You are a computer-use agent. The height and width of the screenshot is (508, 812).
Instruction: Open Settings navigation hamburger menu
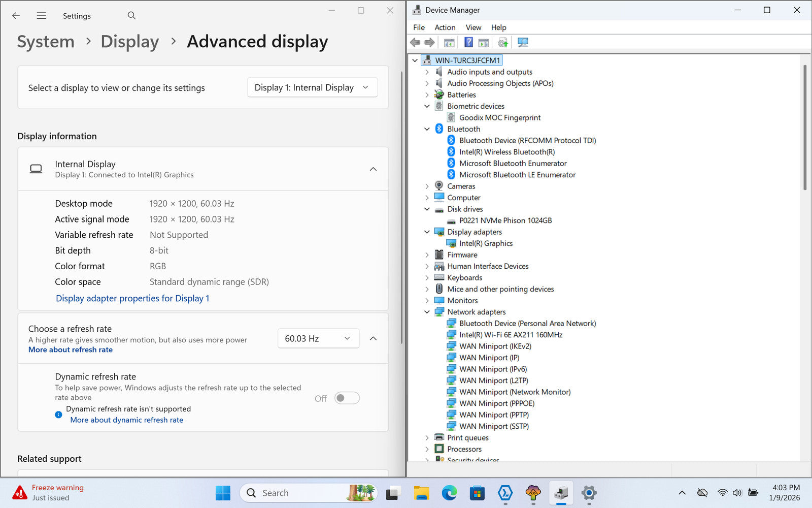pos(42,16)
